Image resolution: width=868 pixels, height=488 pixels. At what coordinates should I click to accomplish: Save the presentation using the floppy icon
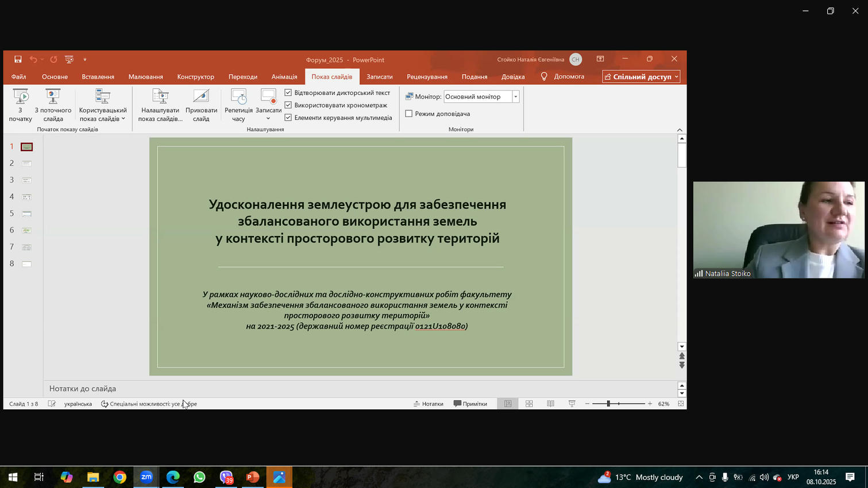[18, 59]
